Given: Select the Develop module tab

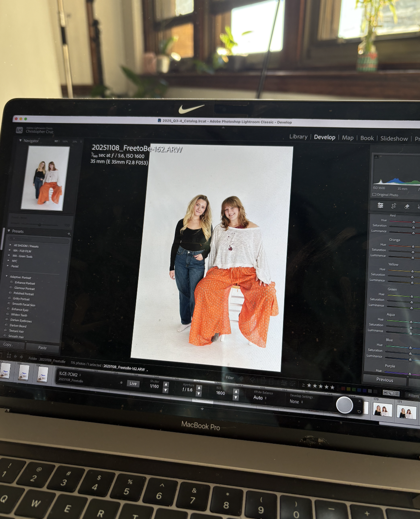Looking at the screenshot, I should 325,137.
